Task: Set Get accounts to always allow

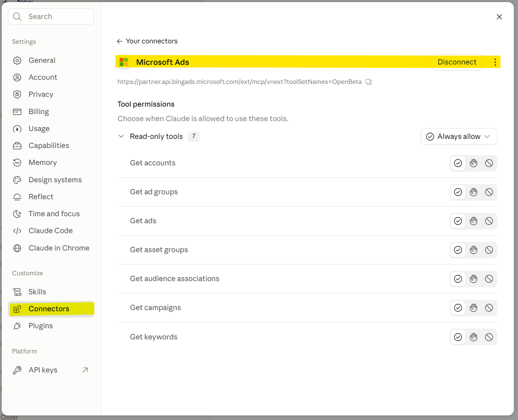Action: tap(458, 163)
